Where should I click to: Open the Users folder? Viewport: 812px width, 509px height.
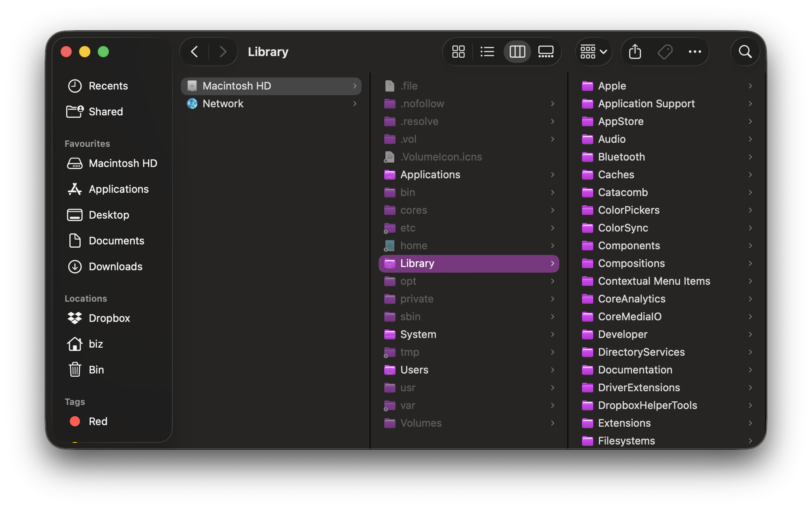(x=414, y=370)
